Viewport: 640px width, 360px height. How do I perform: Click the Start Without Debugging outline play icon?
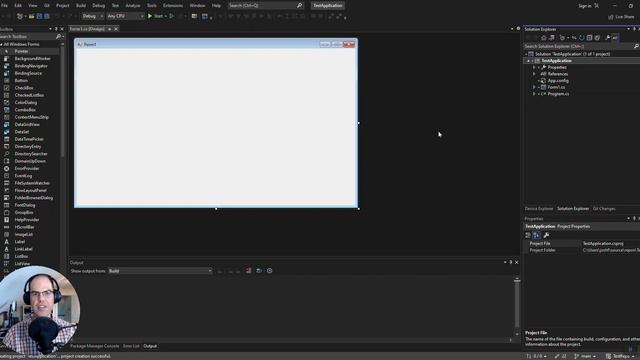tap(171, 16)
